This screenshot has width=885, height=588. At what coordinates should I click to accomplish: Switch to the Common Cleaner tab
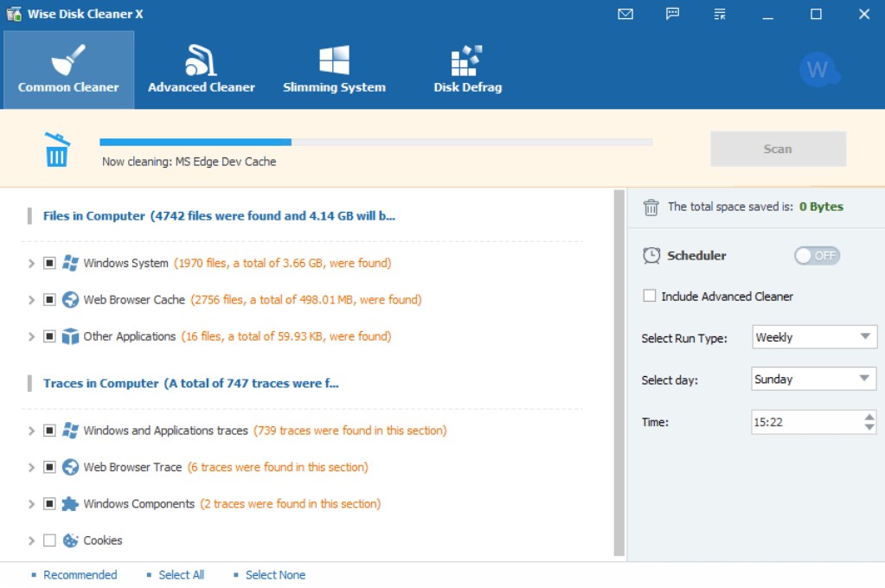(x=68, y=69)
